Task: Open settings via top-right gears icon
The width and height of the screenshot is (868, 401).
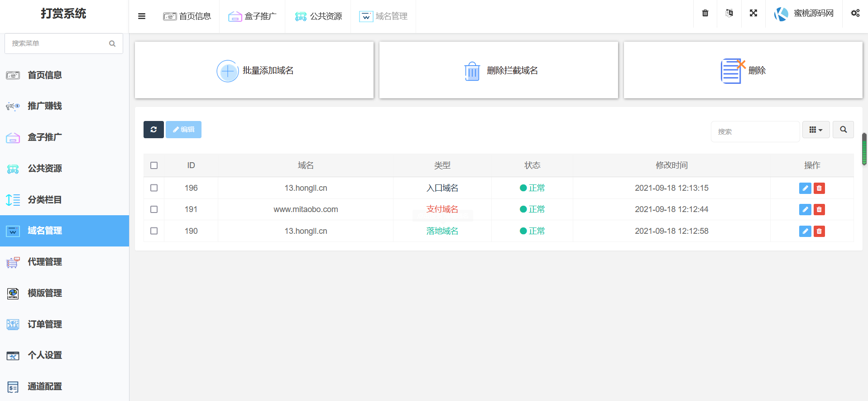Action: click(x=855, y=13)
